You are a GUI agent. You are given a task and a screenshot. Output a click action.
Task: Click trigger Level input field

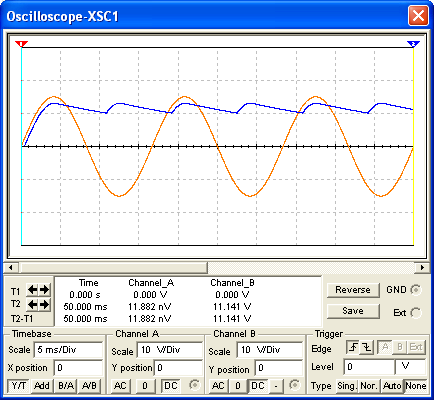click(369, 367)
